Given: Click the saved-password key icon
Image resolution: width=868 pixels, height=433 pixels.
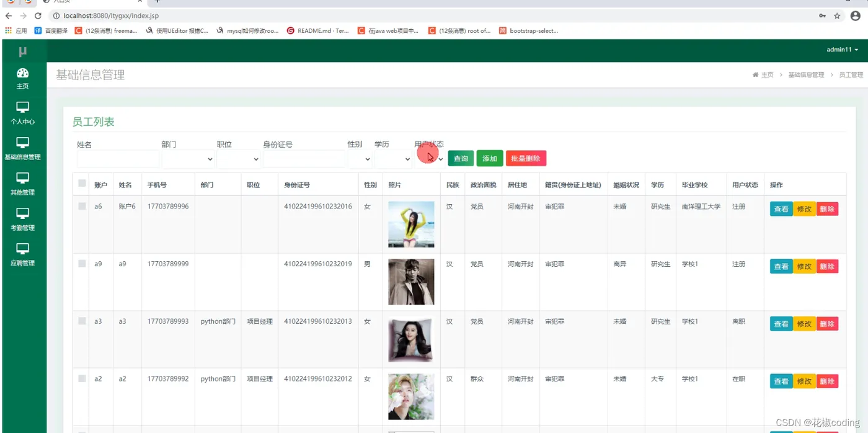Looking at the screenshot, I should point(822,16).
